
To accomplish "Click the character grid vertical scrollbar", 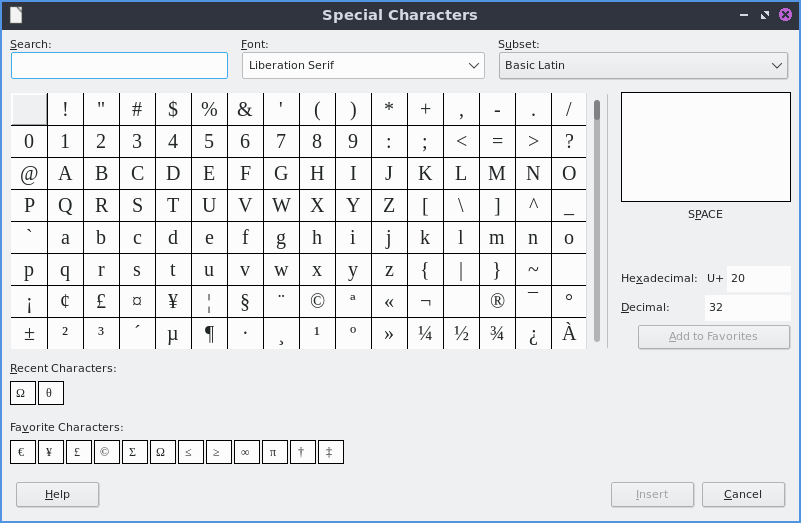I will 597,220.
